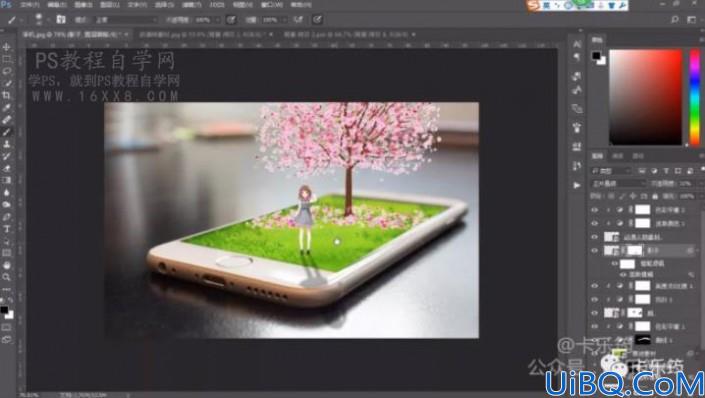Hide the second layer from the top
The image size is (705, 398).
click(595, 223)
